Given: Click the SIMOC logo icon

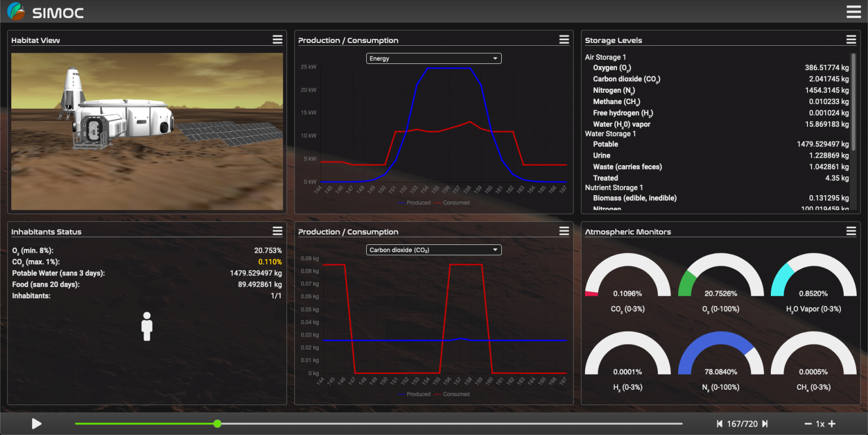Looking at the screenshot, I should [x=16, y=12].
